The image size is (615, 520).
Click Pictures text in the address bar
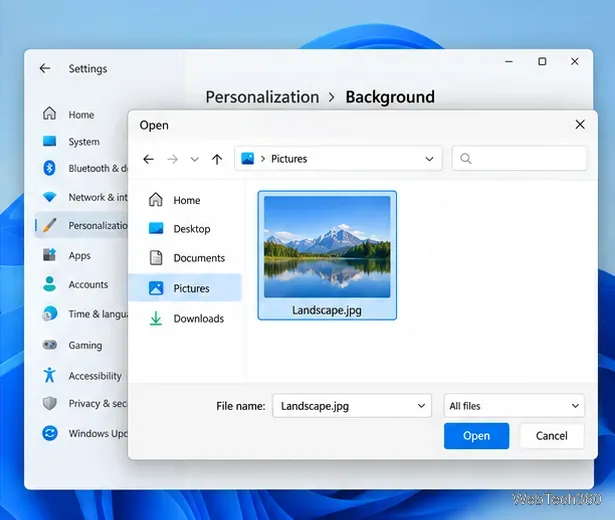[289, 159]
